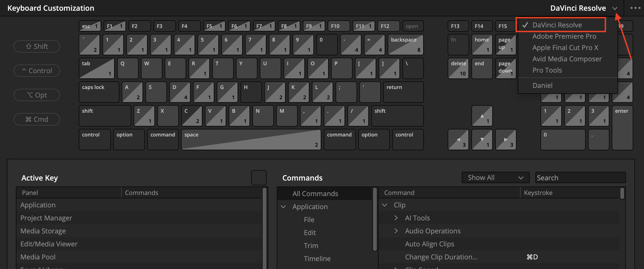Click the ⌘D keystroke cell
Viewport: 644px width, 269px height.
(x=532, y=257)
